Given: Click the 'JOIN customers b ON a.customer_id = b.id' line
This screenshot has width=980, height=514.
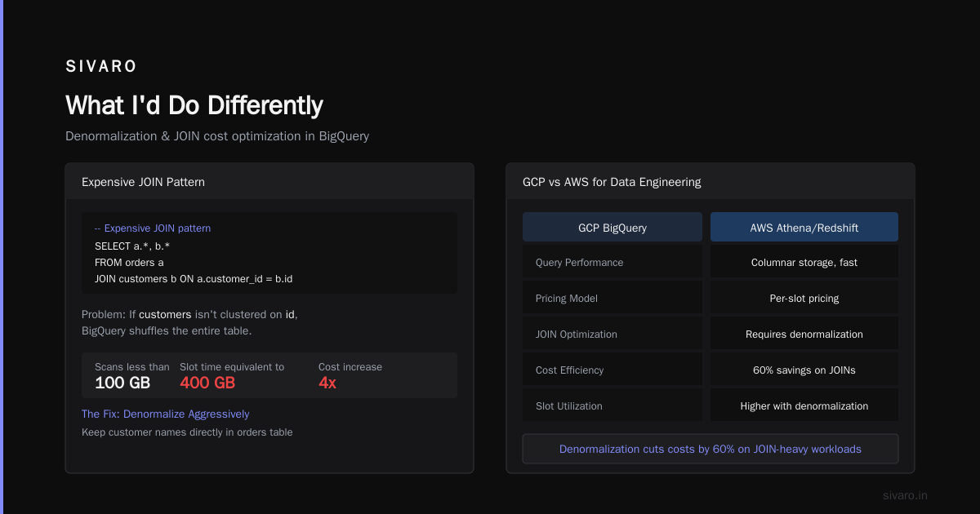Looking at the screenshot, I should pos(194,279).
